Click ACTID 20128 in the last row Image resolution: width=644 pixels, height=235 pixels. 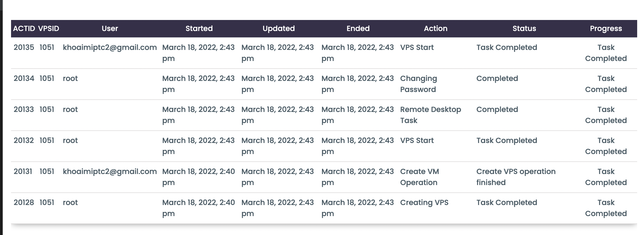24,202
